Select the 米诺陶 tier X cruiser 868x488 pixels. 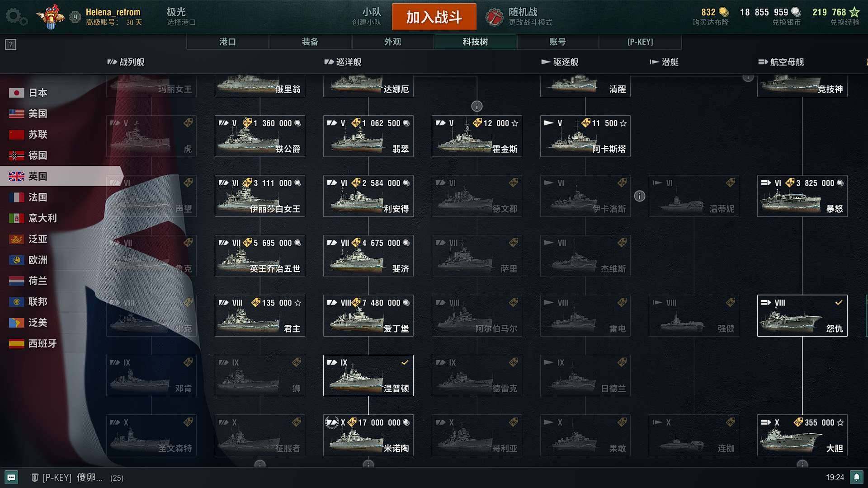pos(368,436)
